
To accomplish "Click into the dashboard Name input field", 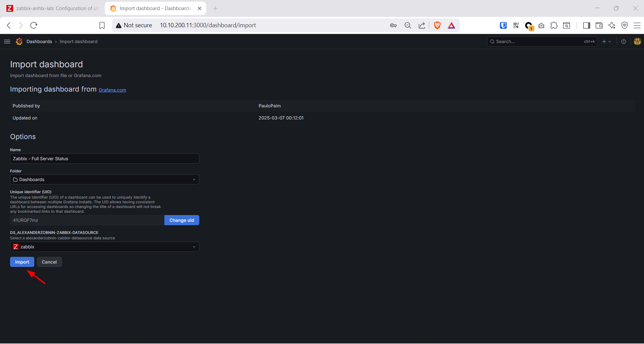I will click(105, 159).
